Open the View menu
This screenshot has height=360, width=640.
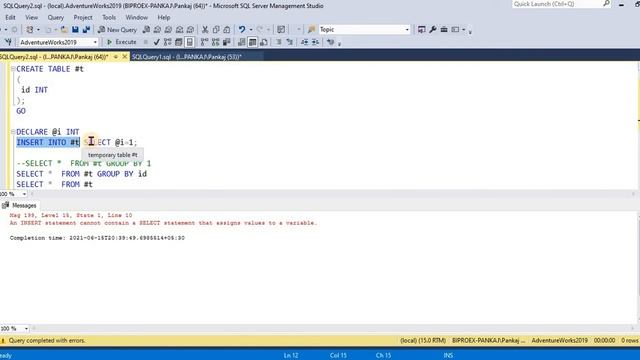click(x=31, y=18)
